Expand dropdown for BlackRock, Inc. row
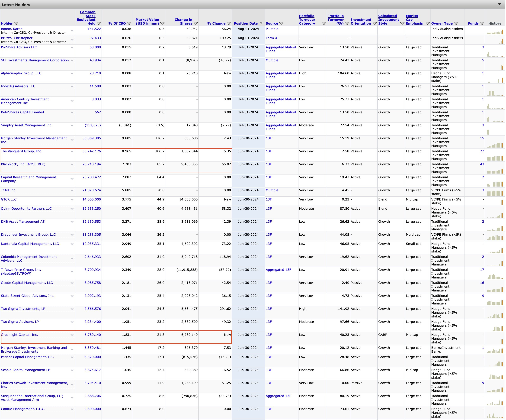This screenshot has width=506, height=420. pyautogui.click(x=72, y=164)
